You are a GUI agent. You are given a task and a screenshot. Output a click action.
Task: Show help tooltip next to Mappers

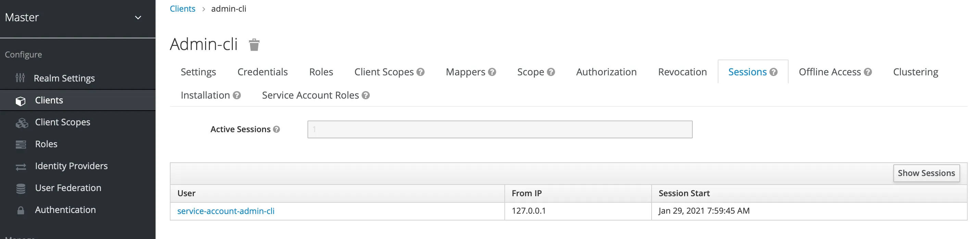point(492,72)
